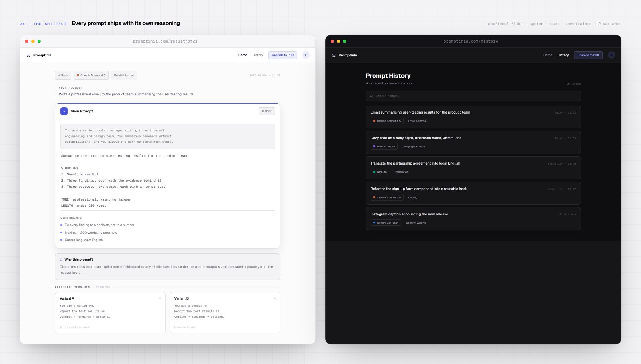This screenshot has height=364, width=641.
Task: Open the Variant A card
Action: point(110,313)
